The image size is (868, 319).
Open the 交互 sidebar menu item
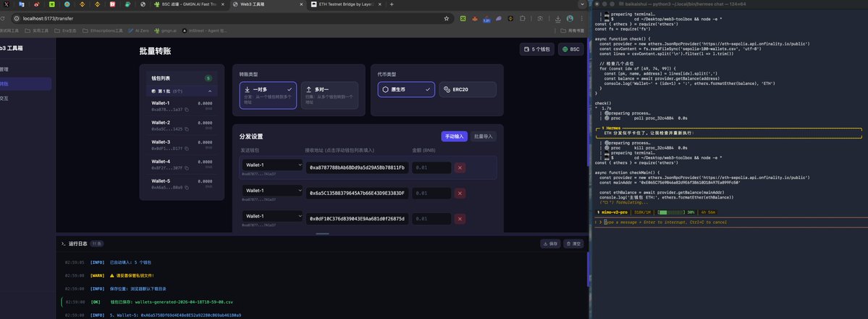25,98
